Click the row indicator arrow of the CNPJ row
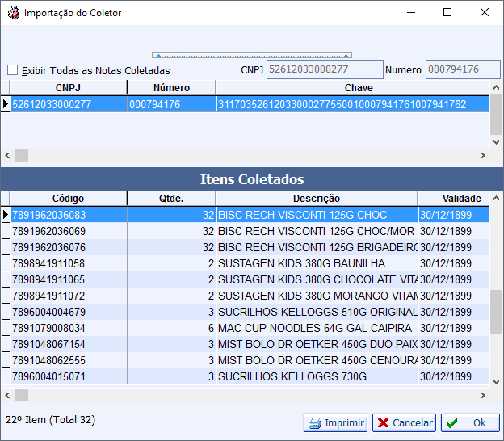The image size is (504, 441). [5, 104]
